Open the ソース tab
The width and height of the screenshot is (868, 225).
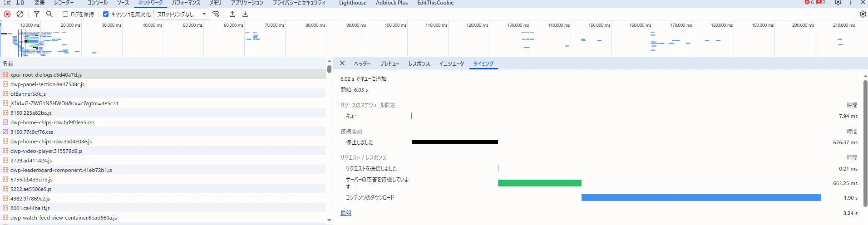[123, 3]
